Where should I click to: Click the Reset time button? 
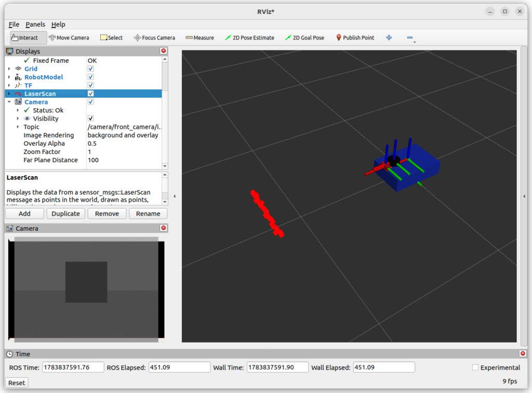17,383
